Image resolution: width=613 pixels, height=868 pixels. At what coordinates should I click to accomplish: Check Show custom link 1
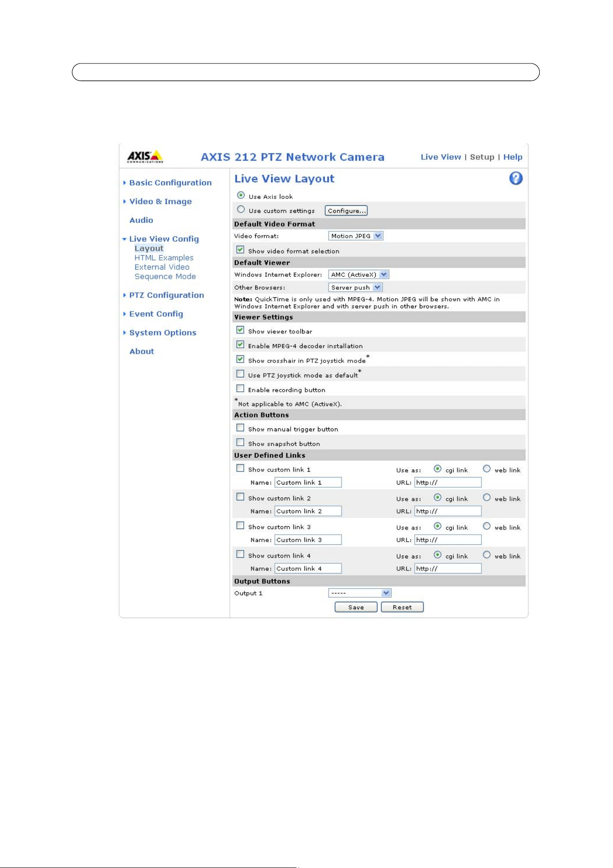tap(240, 468)
